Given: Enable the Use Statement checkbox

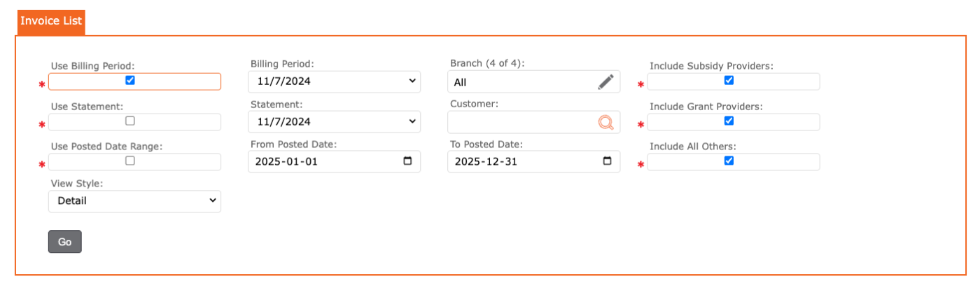Looking at the screenshot, I should click(x=129, y=121).
